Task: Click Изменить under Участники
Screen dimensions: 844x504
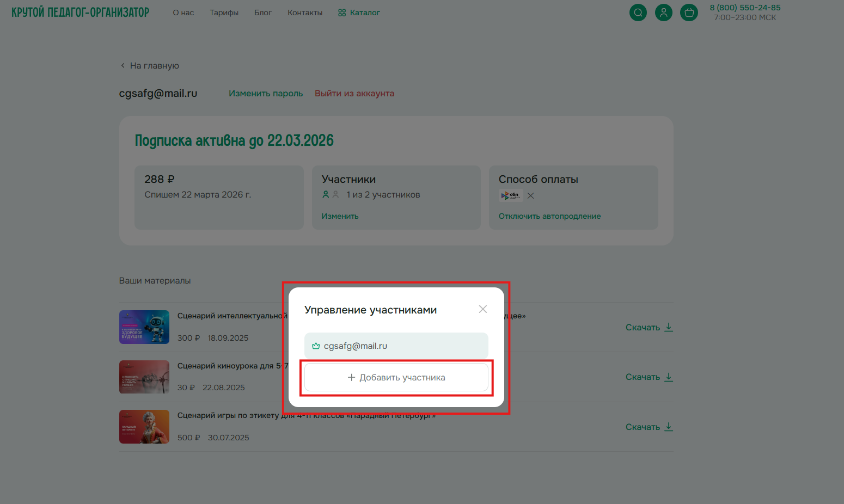Action: (x=340, y=216)
